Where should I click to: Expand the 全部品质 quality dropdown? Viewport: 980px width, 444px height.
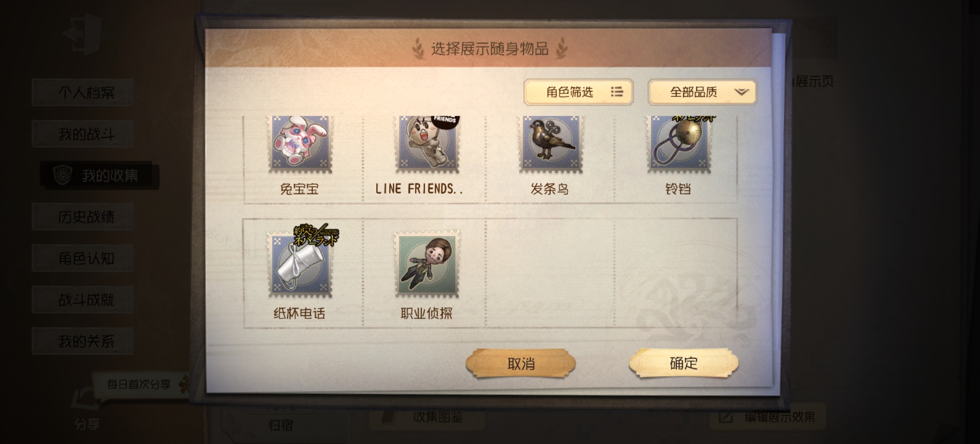click(x=702, y=92)
